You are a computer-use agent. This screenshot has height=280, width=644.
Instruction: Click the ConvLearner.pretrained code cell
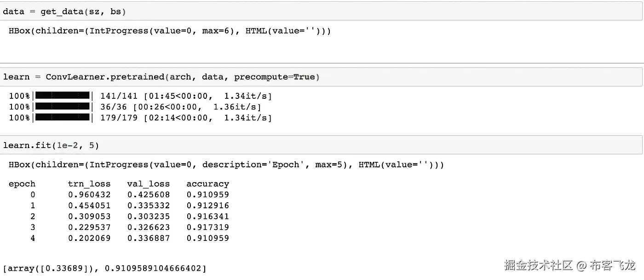tap(322, 77)
